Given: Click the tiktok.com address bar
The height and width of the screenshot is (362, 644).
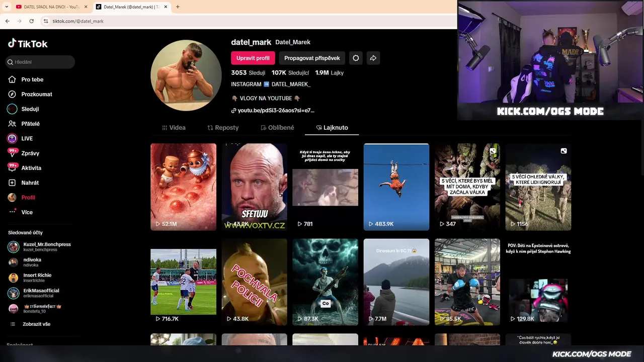Looking at the screenshot, I should click(78, 21).
